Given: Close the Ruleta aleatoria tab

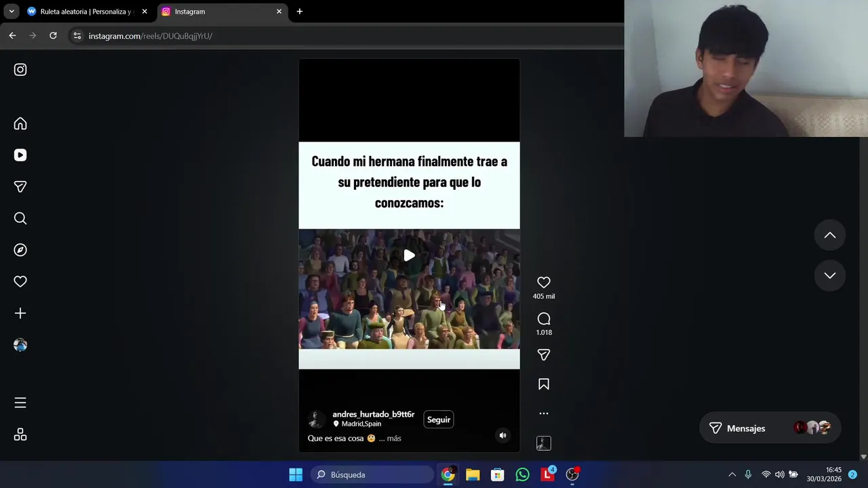Looking at the screenshot, I should click(x=144, y=12).
